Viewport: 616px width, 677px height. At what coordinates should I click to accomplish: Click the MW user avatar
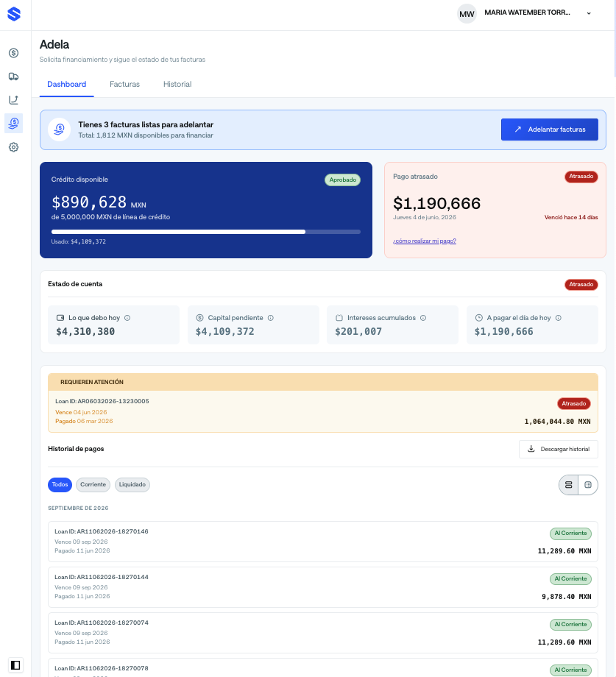467,14
